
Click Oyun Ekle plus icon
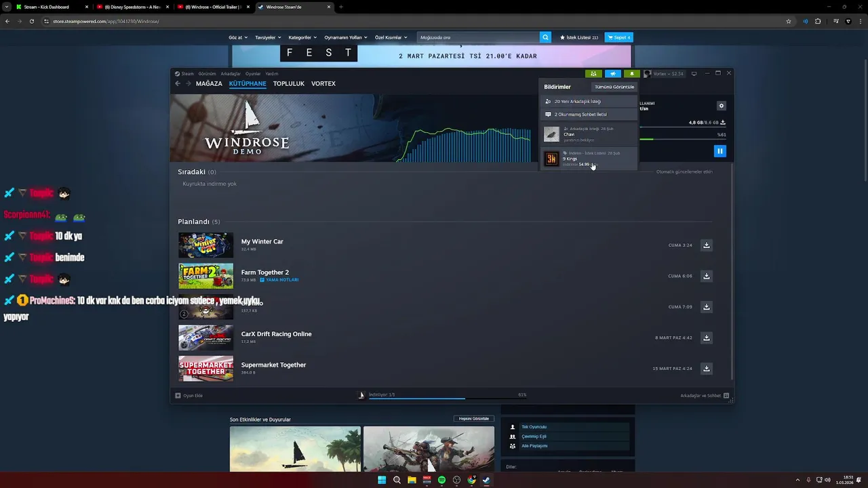(178, 395)
